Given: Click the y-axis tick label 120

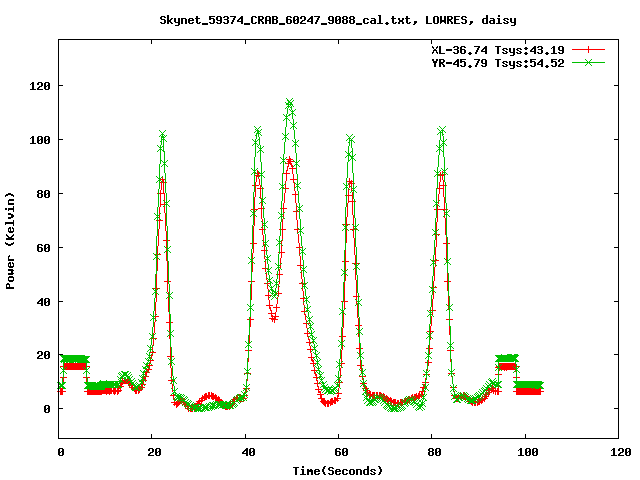Looking at the screenshot, I should click(x=40, y=86).
